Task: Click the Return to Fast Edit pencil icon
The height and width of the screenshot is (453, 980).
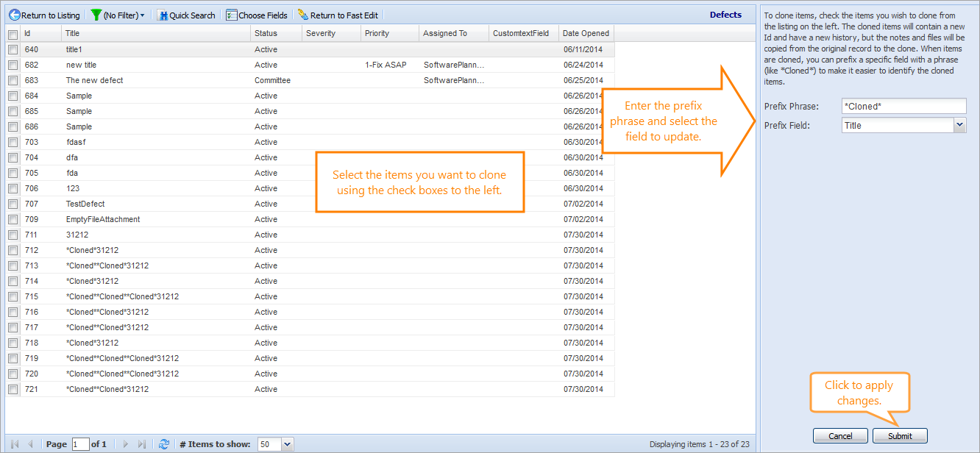Action: click(x=302, y=15)
